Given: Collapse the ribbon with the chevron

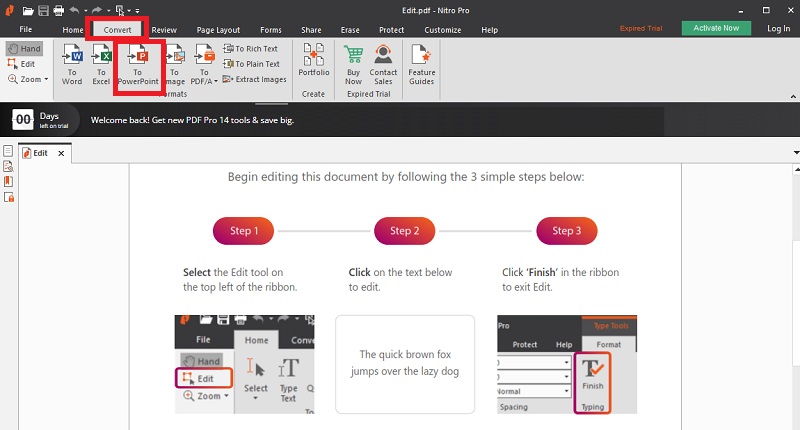Looking at the screenshot, I should 793,96.
